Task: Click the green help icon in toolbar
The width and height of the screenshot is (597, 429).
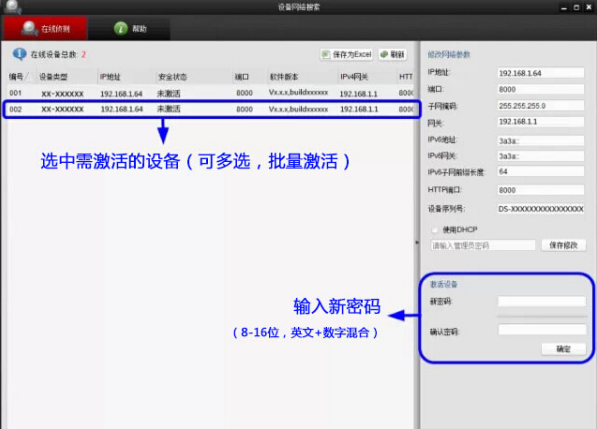Action: pos(121,28)
